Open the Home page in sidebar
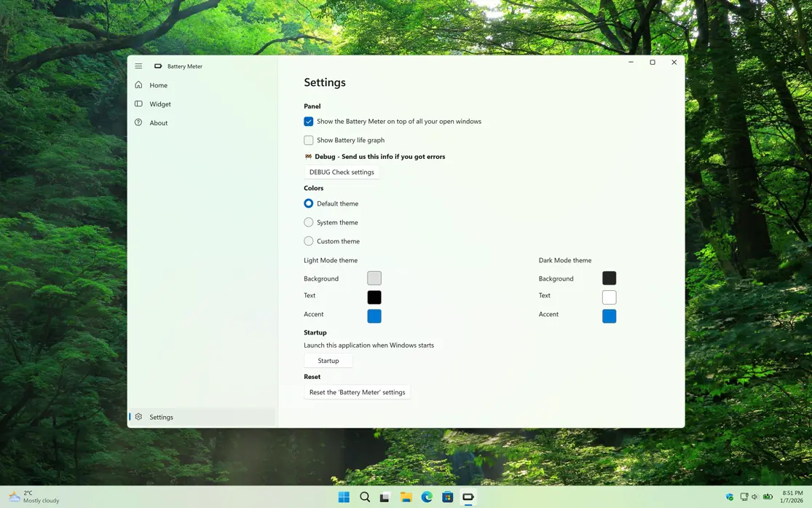 coord(158,85)
